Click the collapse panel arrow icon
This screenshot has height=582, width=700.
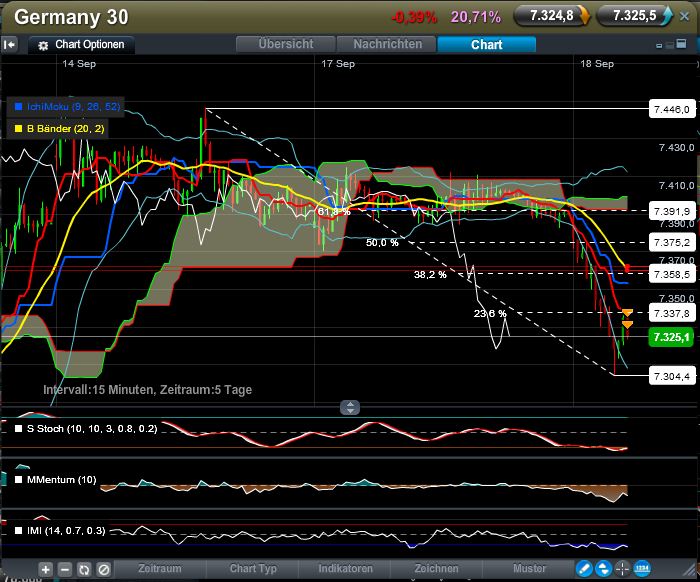pyautogui.click(x=9, y=45)
